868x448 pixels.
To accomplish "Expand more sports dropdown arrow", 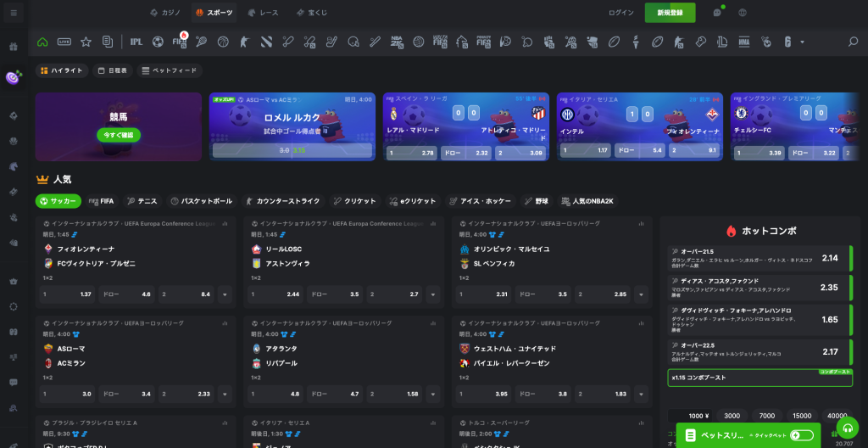I will [802, 42].
